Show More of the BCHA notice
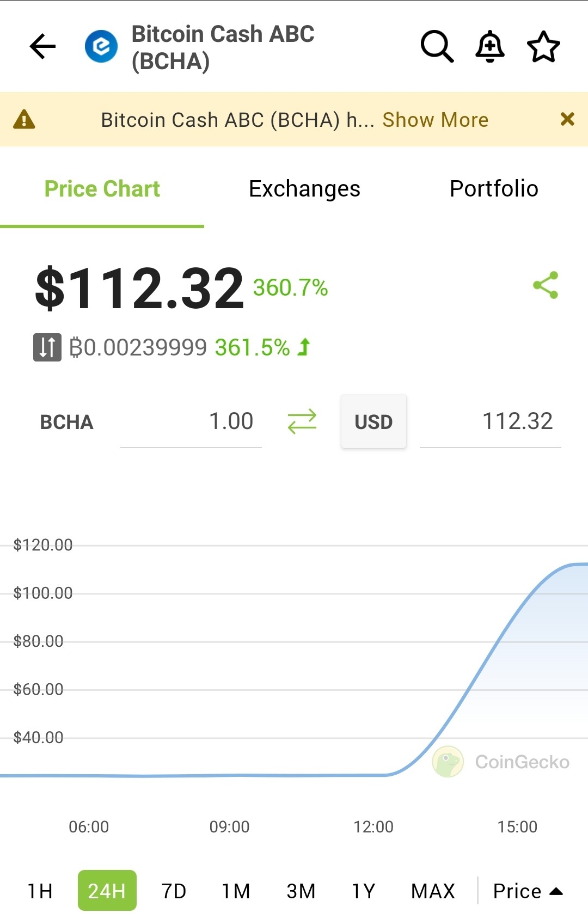 pos(436,120)
